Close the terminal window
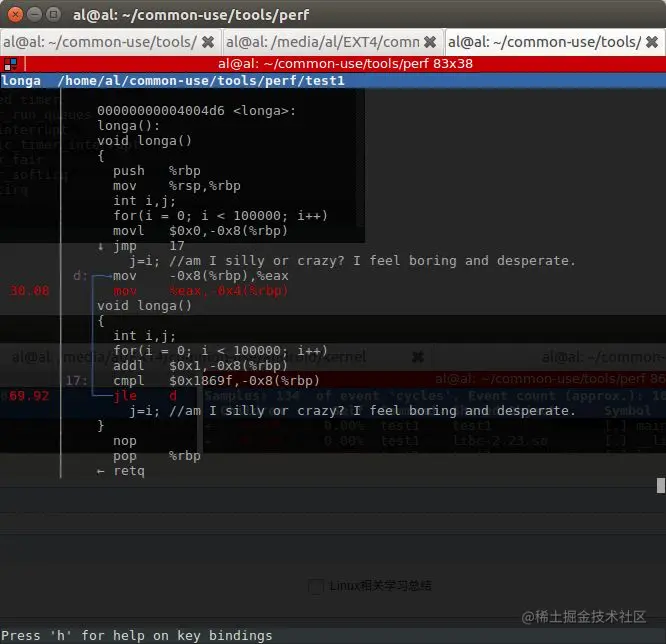The image size is (666, 644). click(15, 15)
